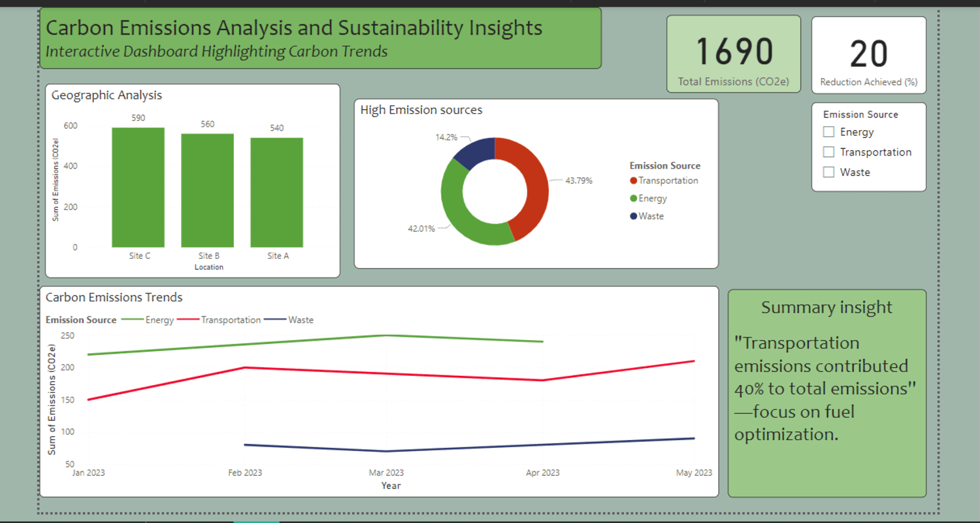Select the Site A bar

tap(277, 193)
